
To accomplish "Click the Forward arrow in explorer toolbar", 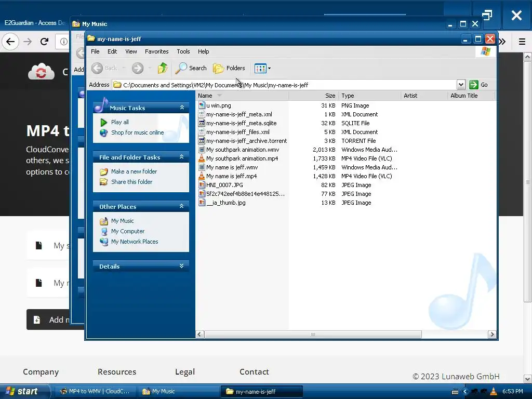I will (137, 68).
